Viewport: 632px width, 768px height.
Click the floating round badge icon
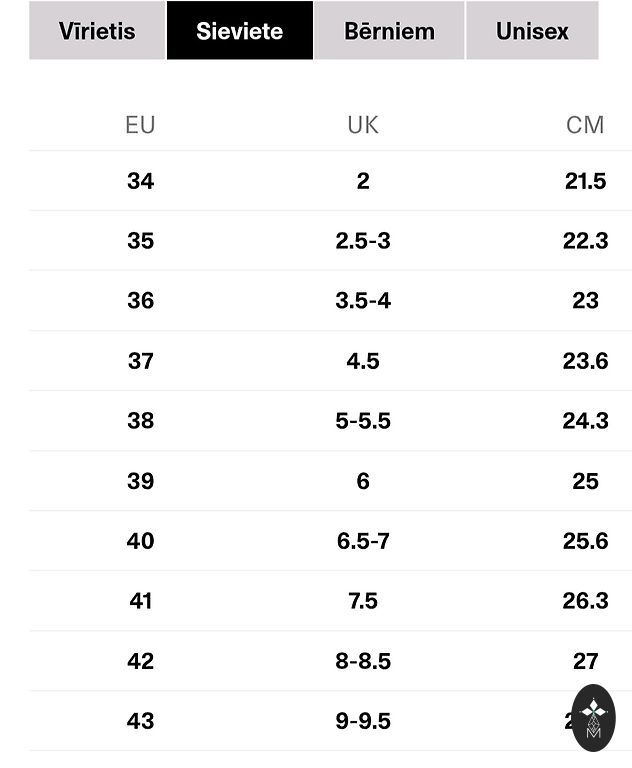tap(594, 717)
